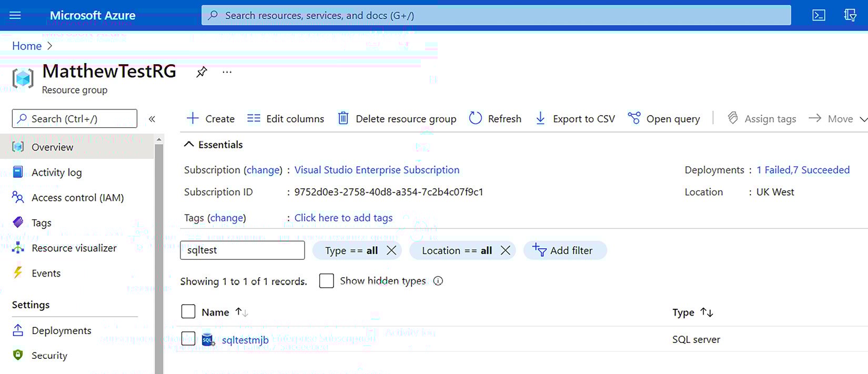Tick the select-all checkbox beside Name
868x374 pixels.
pyautogui.click(x=188, y=312)
